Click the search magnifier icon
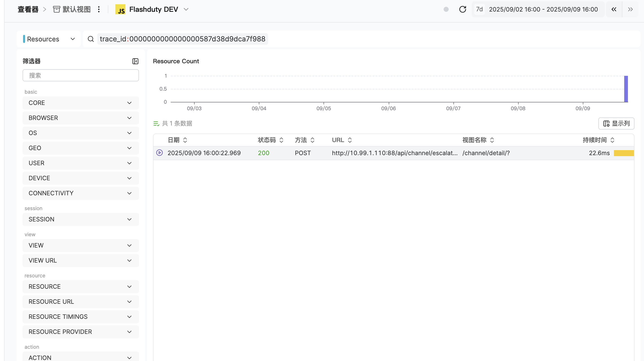This screenshot has width=644, height=361. click(x=91, y=39)
